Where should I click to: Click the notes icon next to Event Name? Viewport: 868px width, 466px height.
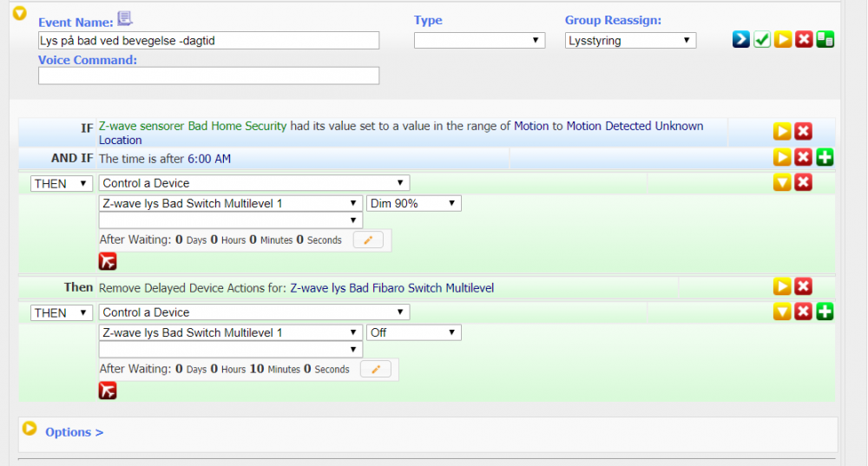point(125,19)
